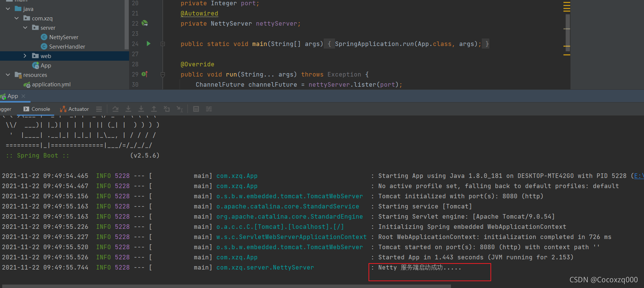
Task: Click the @Autowired annotation
Action: 199,14
